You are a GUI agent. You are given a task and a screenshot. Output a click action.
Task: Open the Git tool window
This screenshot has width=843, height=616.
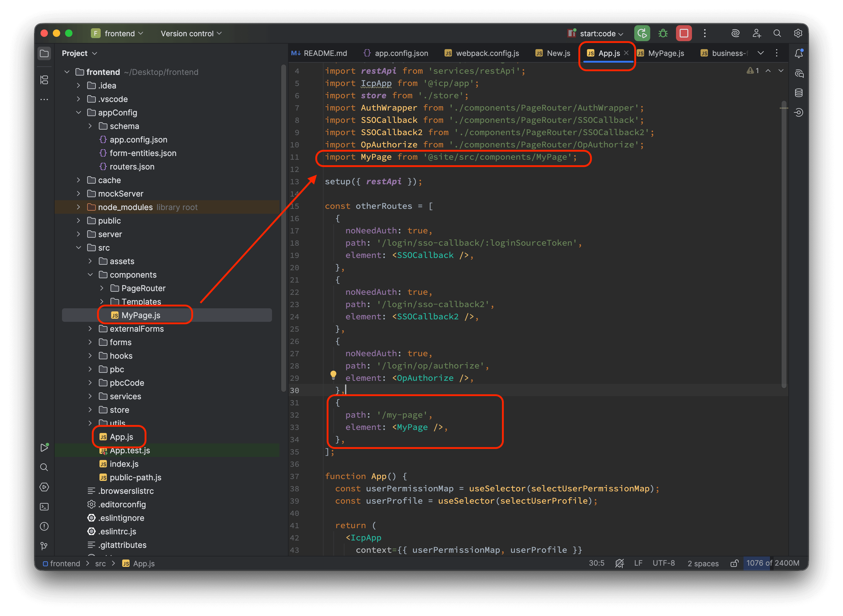pyautogui.click(x=44, y=546)
